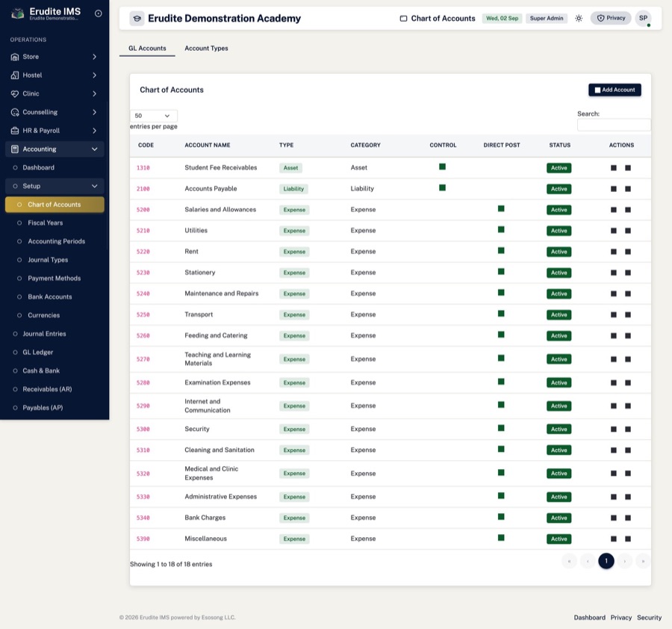The height and width of the screenshot is (629, 672).
Task: Click second action icon in Miscellaneous row
Action: [628, 539]
